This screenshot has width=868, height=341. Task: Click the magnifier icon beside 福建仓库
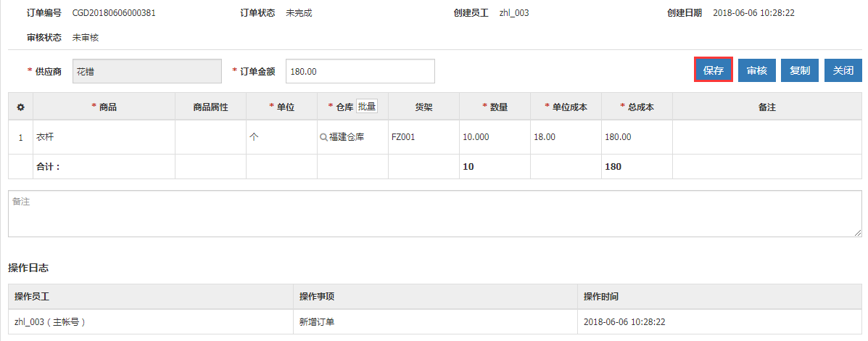[x=324, y=137]
